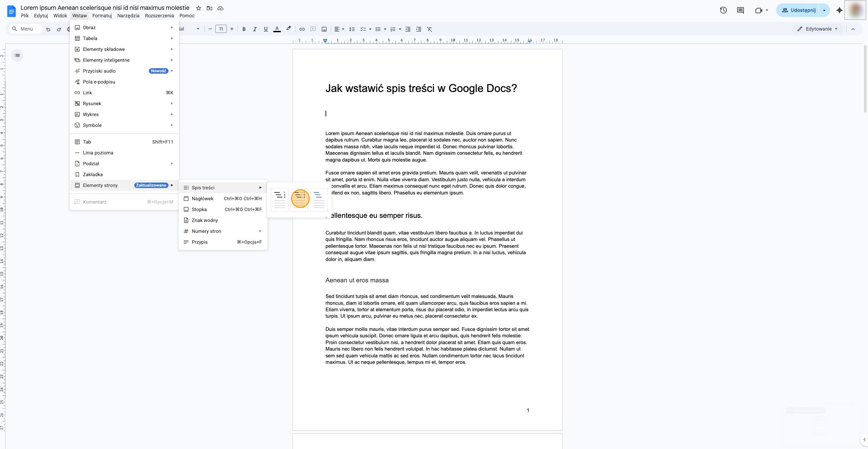The width and height of the screenshot is (868, 449).
Task: Toggle italic formatting
Action: 255,29
